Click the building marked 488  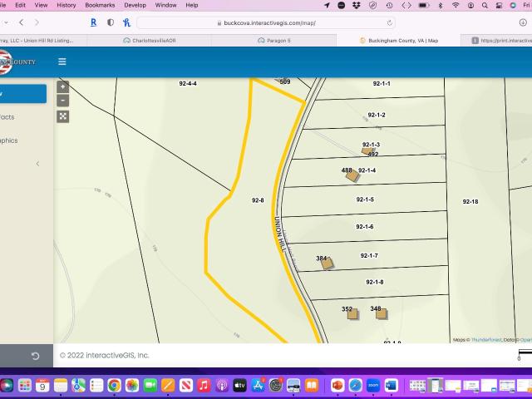pos(352,175)
